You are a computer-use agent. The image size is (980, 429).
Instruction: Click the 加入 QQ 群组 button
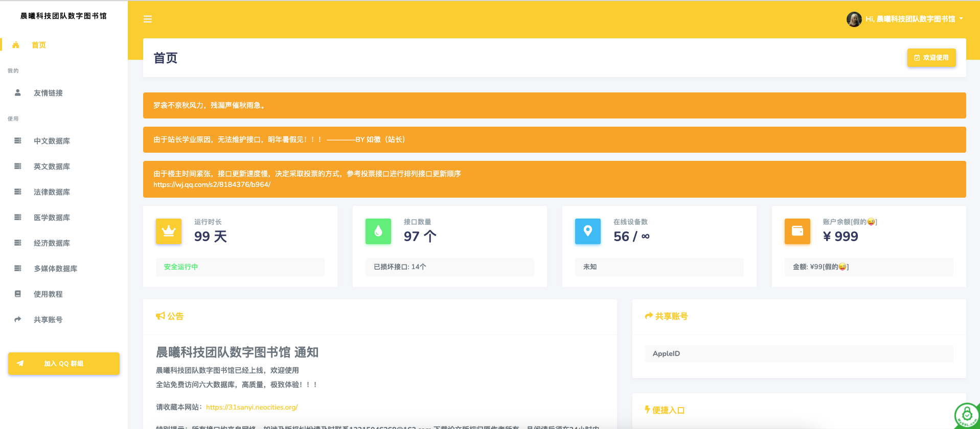click(64, 364)
